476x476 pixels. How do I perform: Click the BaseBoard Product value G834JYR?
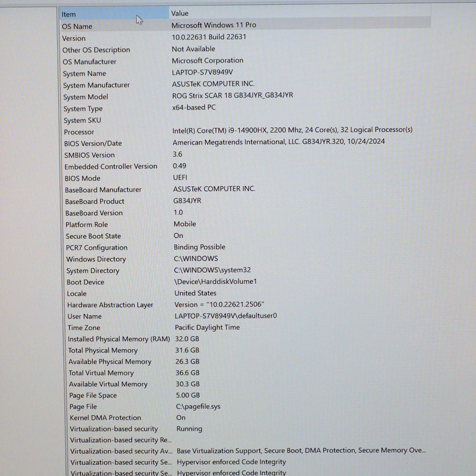point(187,201)
